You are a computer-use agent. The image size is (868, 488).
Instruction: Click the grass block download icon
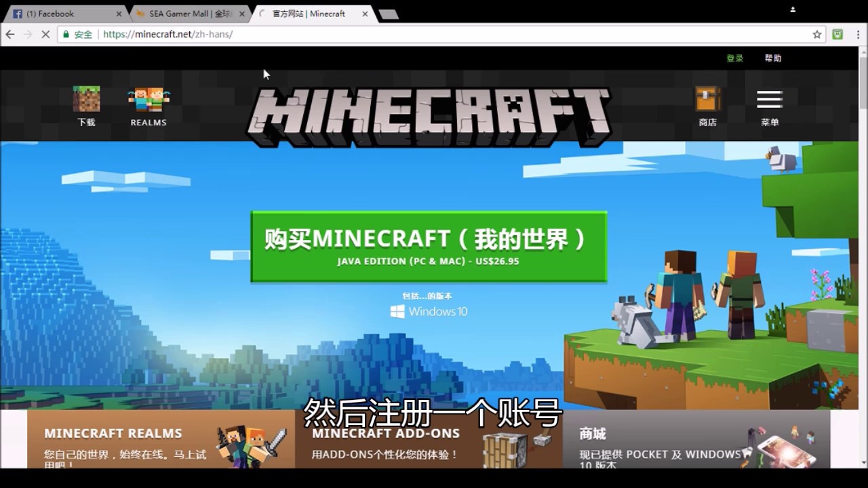(x=86, y=99)
